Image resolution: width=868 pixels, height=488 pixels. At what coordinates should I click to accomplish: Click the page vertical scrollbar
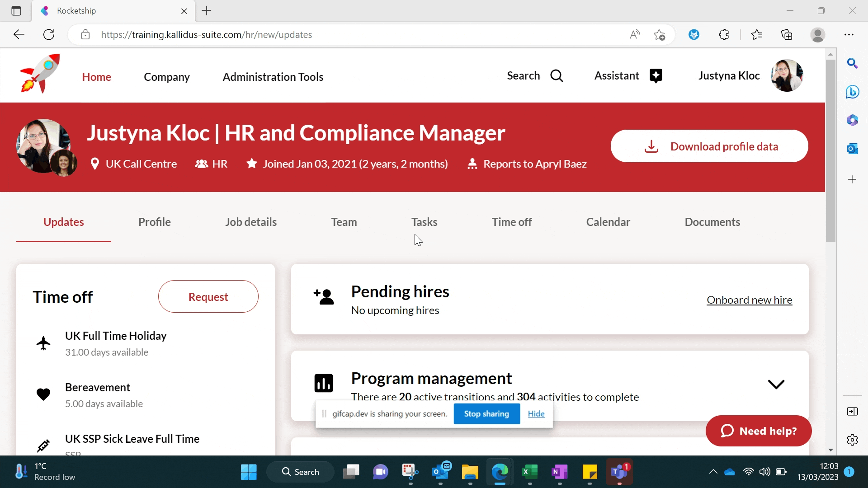tap(830, 151)
